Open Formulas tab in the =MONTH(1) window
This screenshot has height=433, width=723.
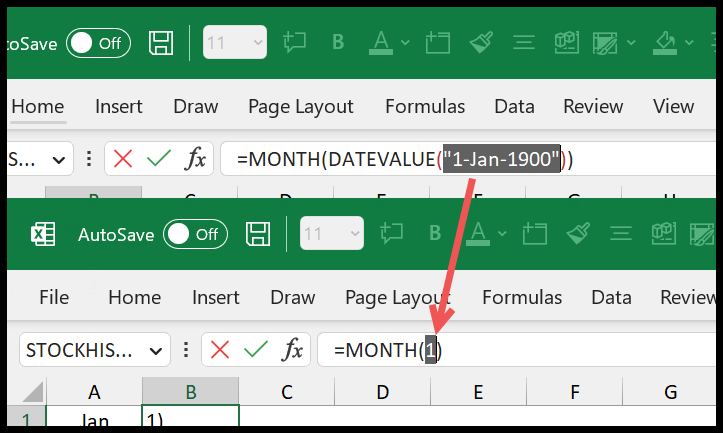coord(522,297)
